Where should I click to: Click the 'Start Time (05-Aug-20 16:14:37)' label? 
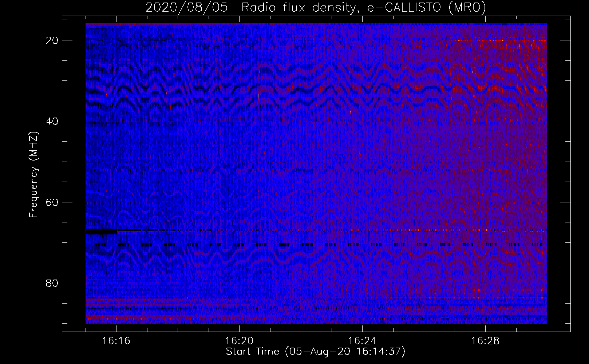coord(316,352)
